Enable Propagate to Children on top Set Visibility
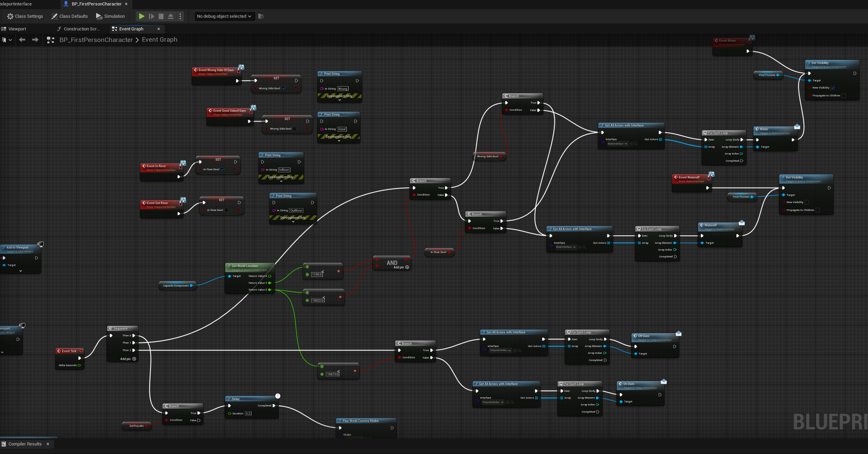This screenshot has height=454, width=868. click(x=843, y=95)
